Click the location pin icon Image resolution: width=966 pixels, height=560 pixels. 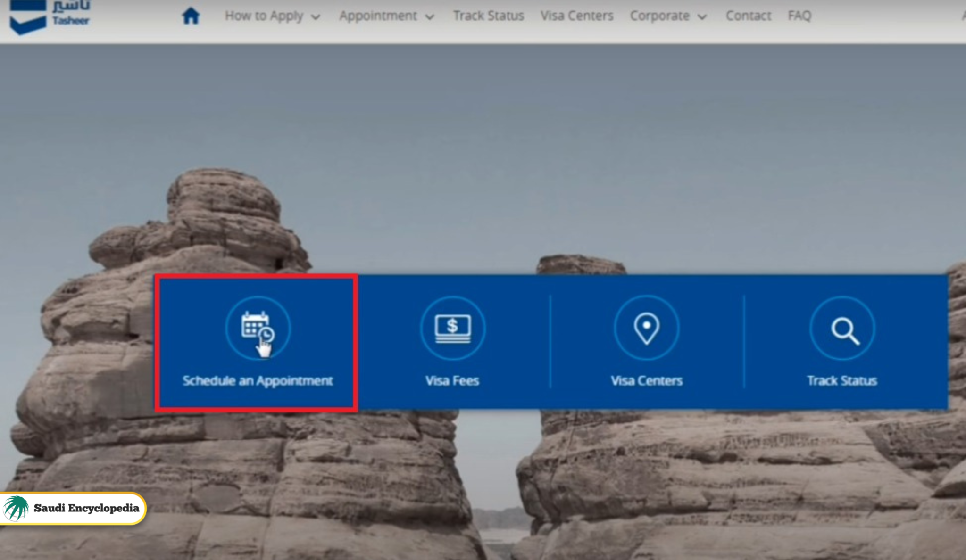[x=646, y=328]
